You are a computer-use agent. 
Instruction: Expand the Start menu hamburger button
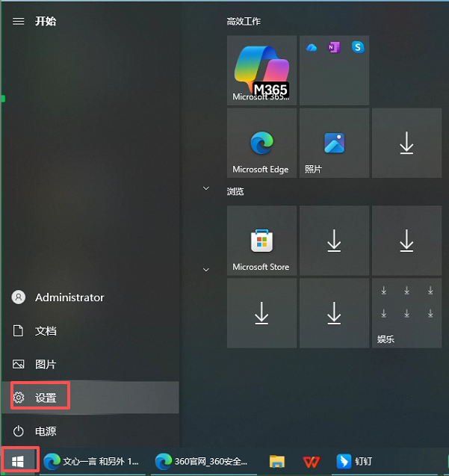(x=19, y=21)
